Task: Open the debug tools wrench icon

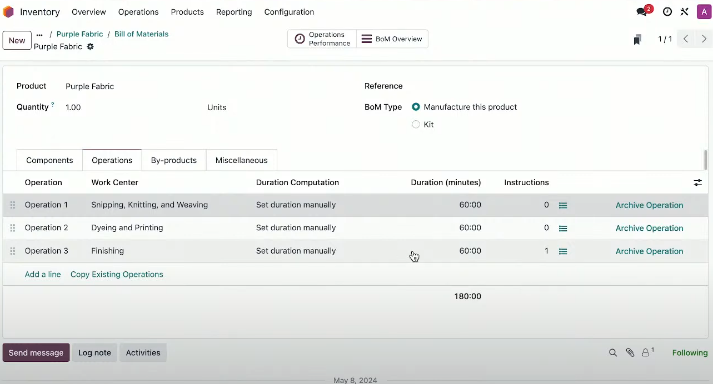Action: coord(684,12)
